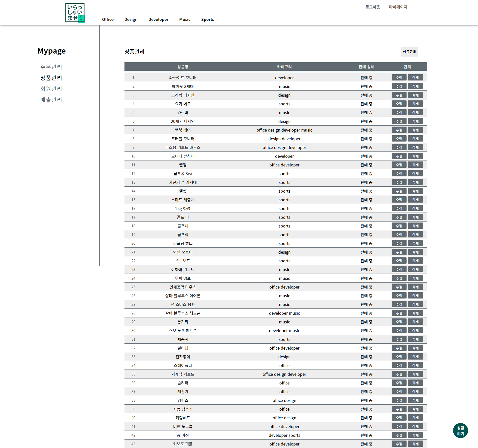The height and width of the screenshot is (448, 478).
Task: Edit the 맥북 베어 product row
Action: point(399,130)
